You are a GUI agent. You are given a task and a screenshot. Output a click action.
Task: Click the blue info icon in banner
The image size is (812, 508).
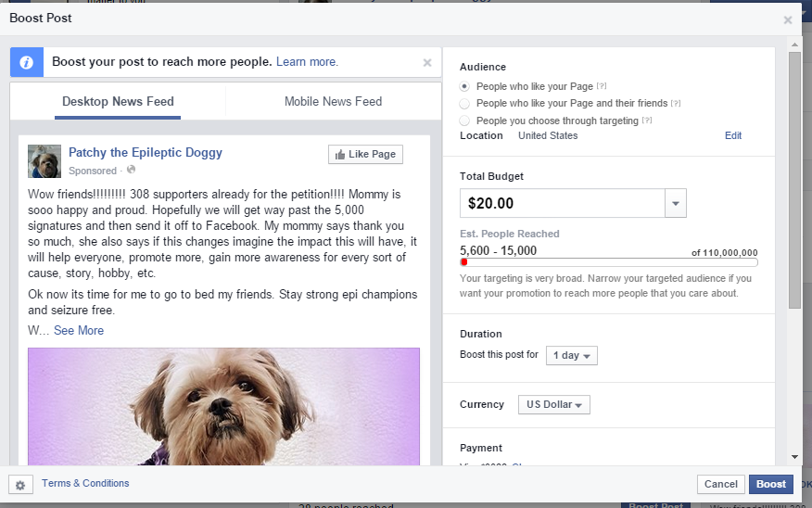[x=26, y=62]
